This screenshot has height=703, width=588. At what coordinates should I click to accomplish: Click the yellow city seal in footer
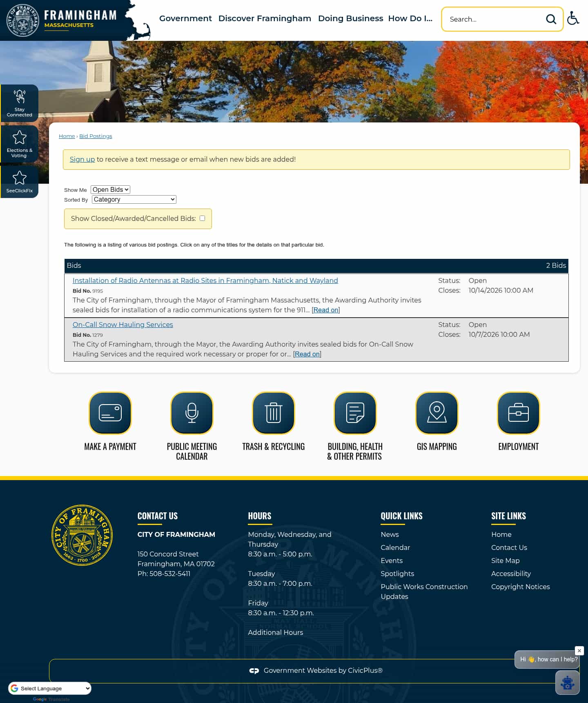pos(82,535)
